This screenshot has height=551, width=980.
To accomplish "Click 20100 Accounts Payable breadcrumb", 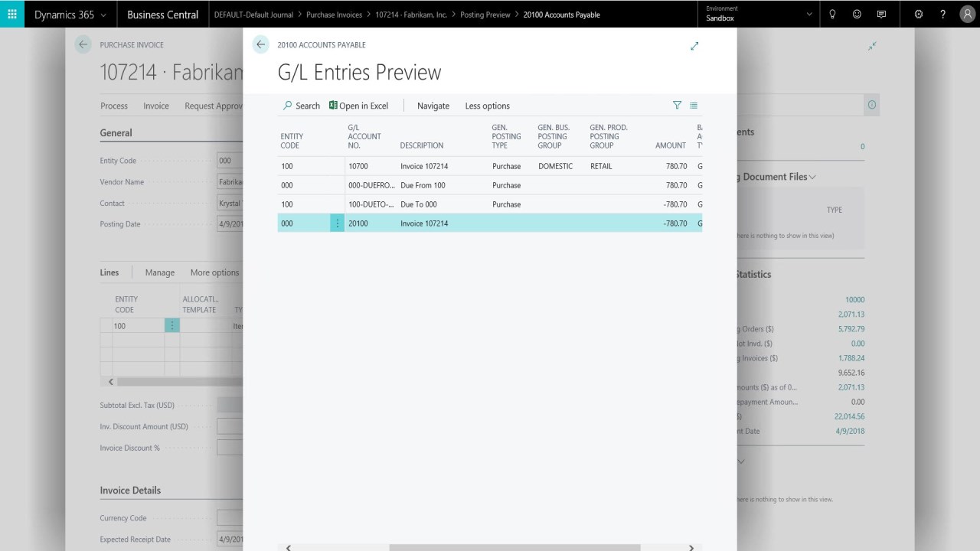I will [x=562, y=15].
